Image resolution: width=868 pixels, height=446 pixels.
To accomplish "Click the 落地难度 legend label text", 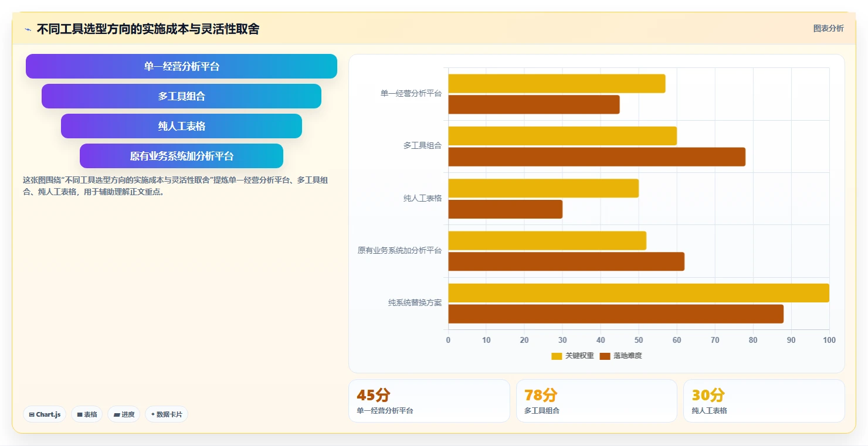I will [628, 356].
